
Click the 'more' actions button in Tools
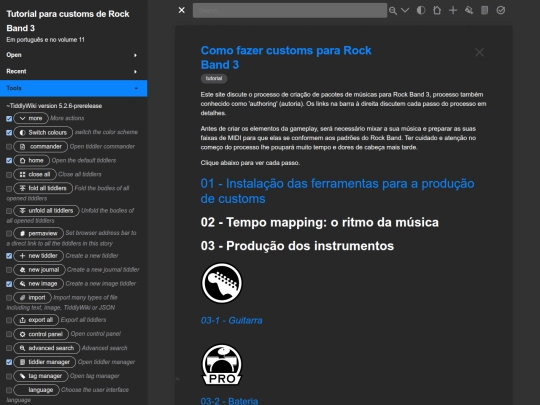(31, 118)
